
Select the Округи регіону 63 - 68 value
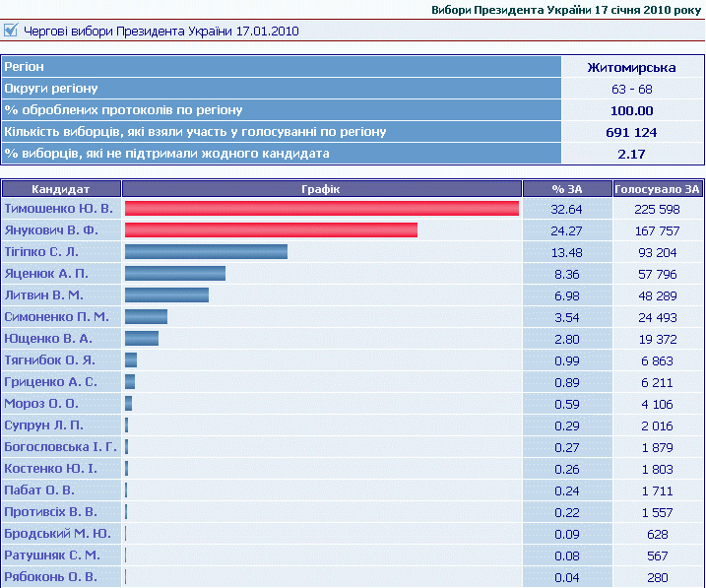(631, 89)
